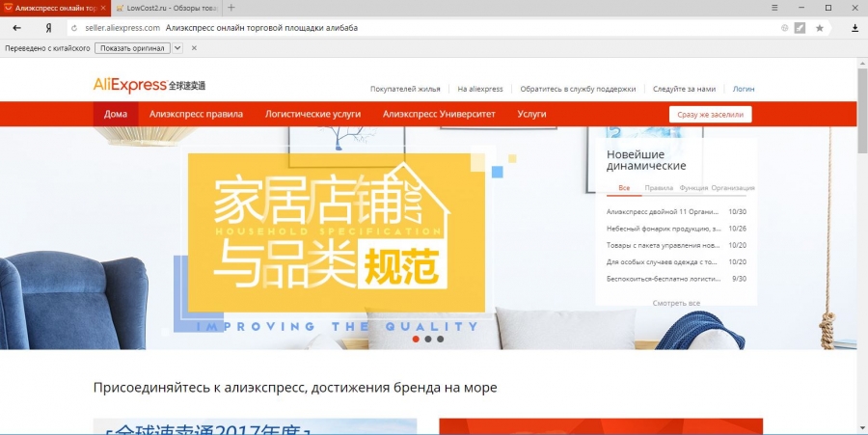Image resolution: width=868 pixels, height=435 pixels.
Task: Open Yandex home via the Я icon
Action: 49,28
